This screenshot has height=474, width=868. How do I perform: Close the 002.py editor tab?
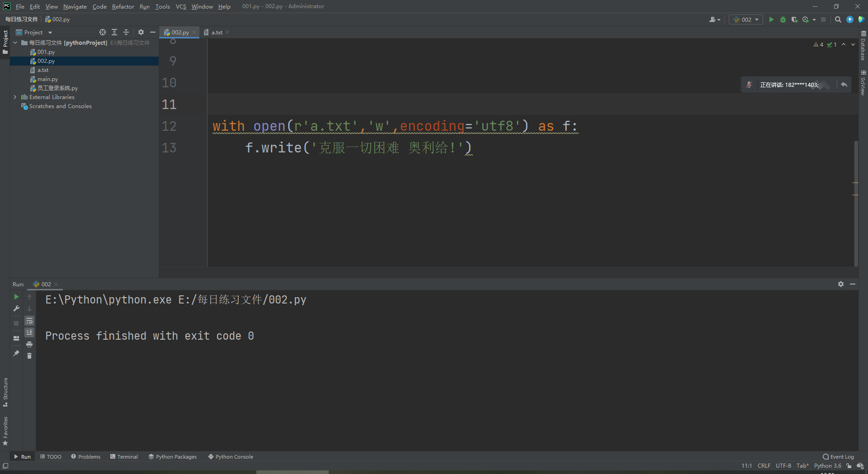(x=194, y=32)
